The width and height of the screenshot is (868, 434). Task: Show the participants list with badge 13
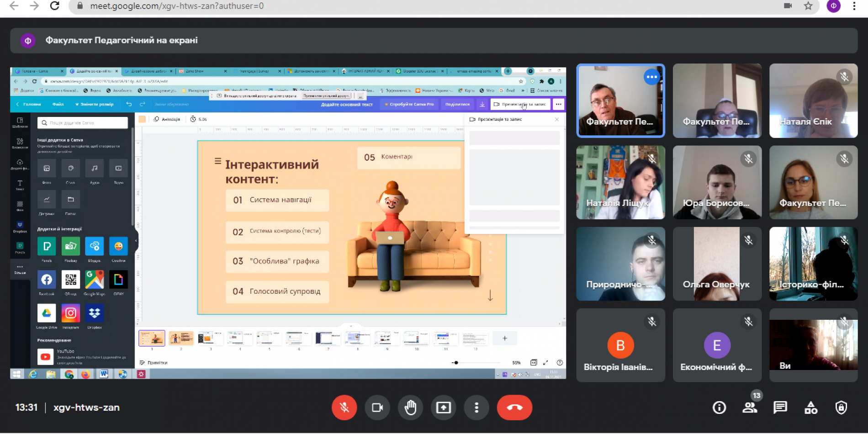coord(750,408)
